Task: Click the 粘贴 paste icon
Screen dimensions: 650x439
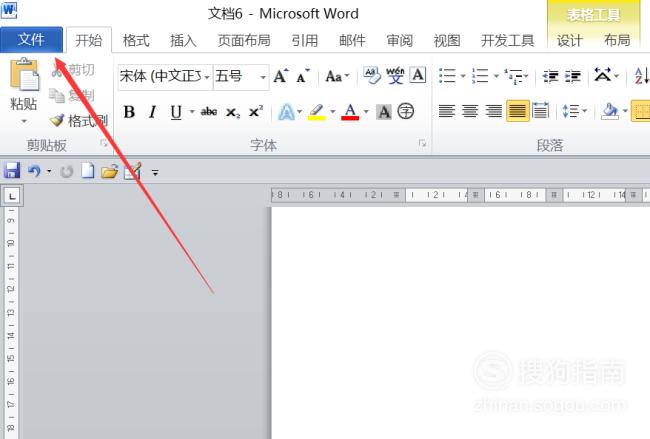Action: (x=24, y=75)
